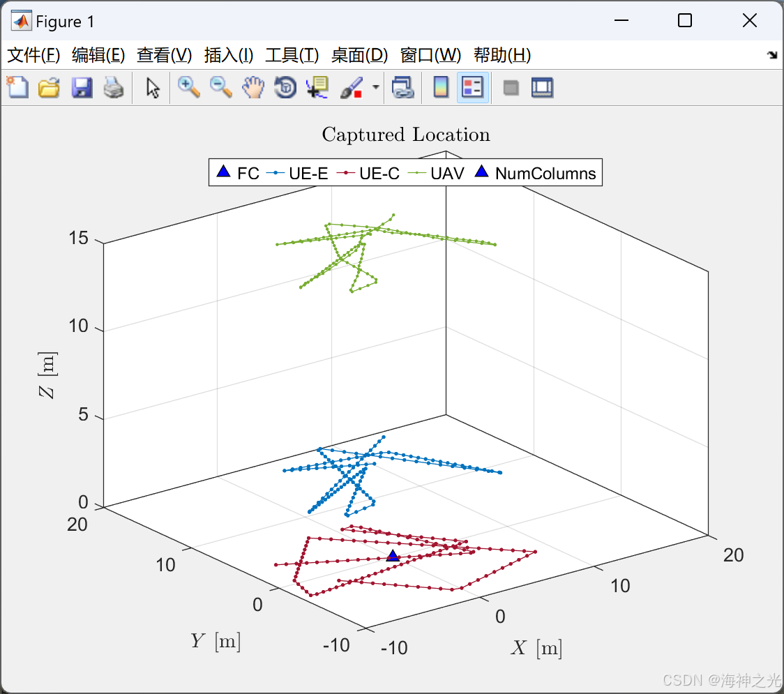Activate the Edit Plot arrow tool
784x694 pixels.
[153, 87]
